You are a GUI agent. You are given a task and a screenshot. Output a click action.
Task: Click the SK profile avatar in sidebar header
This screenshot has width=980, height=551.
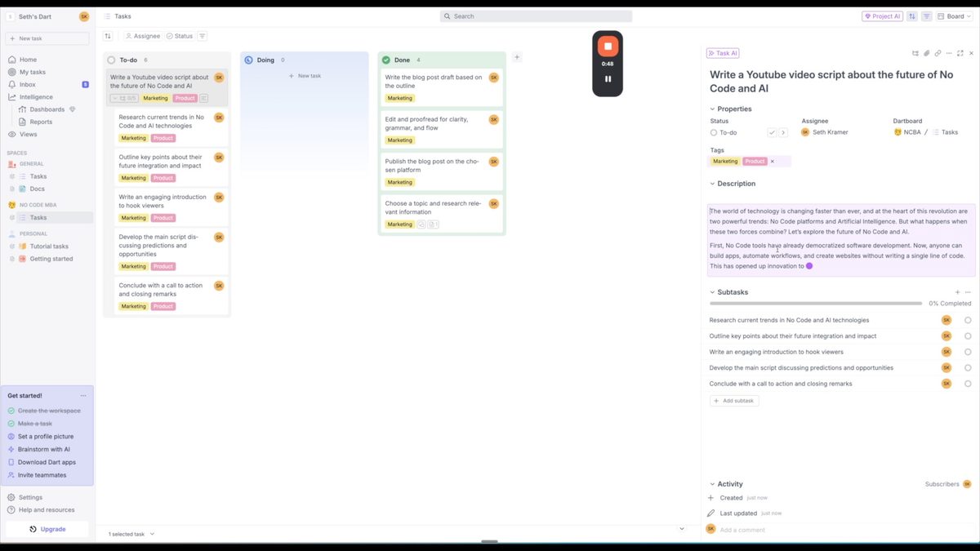[x=84, y=16]
